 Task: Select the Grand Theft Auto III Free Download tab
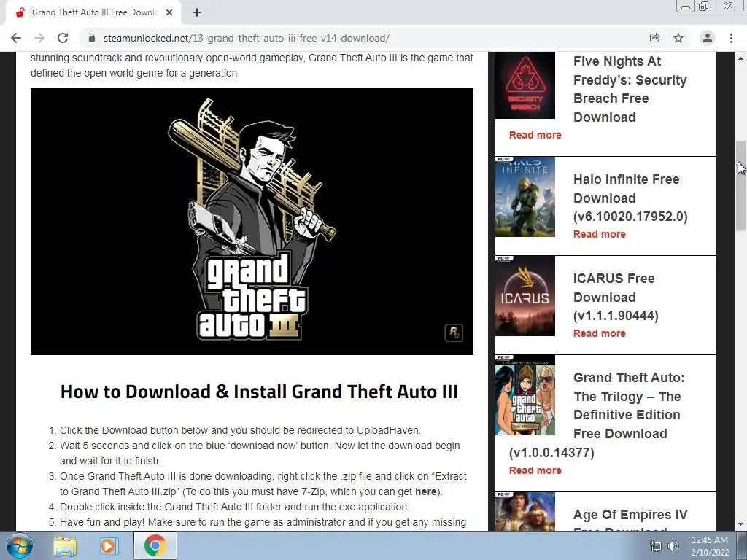94,12
